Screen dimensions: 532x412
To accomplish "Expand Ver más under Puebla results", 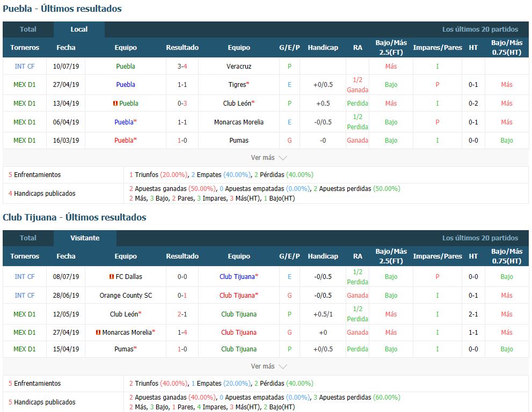I will click(x=269, y=158).
